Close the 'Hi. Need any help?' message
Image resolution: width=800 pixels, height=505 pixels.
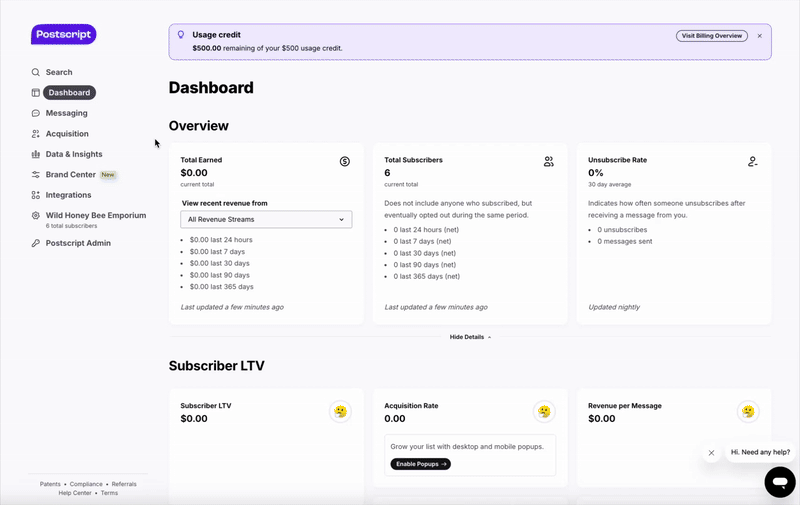coord(711,453)
